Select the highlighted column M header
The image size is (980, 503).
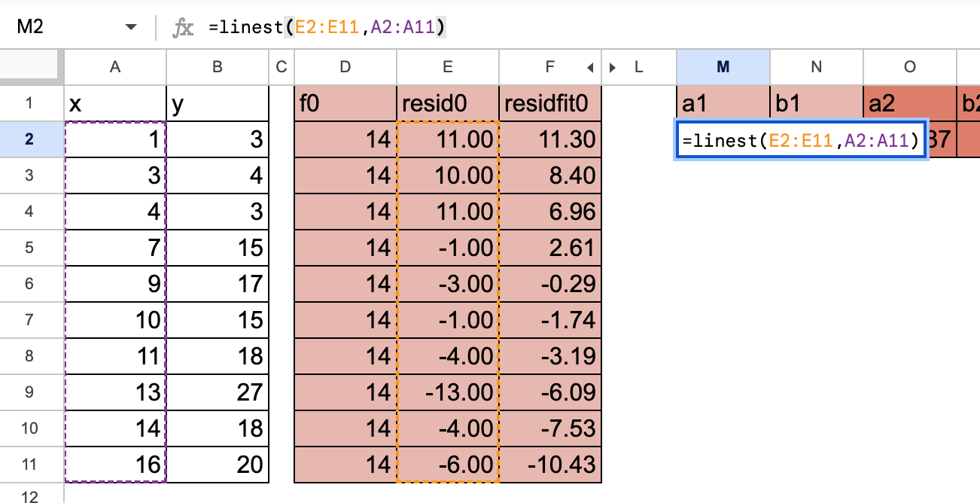[x=723, y=67]
